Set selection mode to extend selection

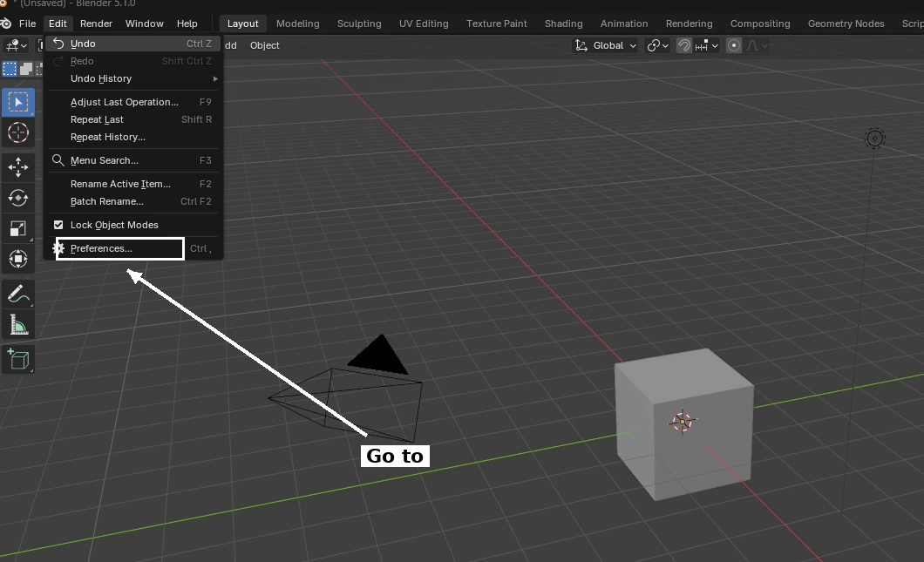(26, 69)
